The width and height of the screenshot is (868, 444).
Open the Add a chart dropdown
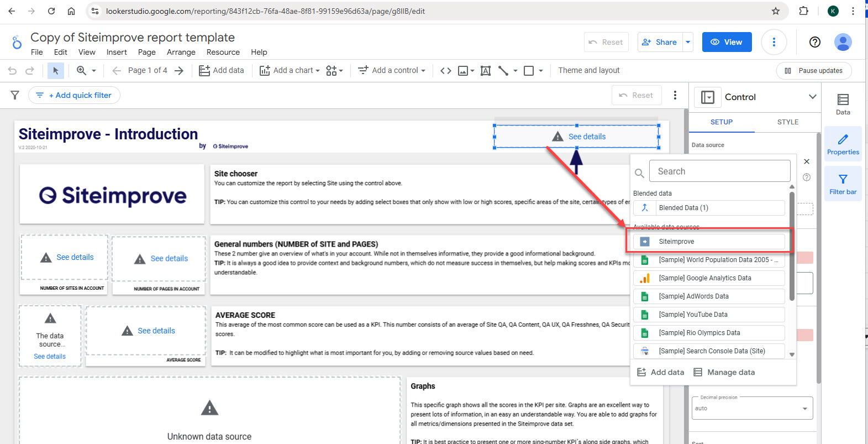point(290,71)
